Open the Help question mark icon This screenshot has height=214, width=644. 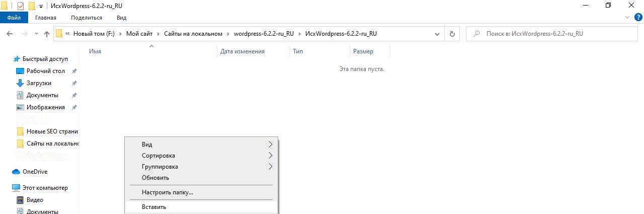pyautogui.click(x=637, y=18)
